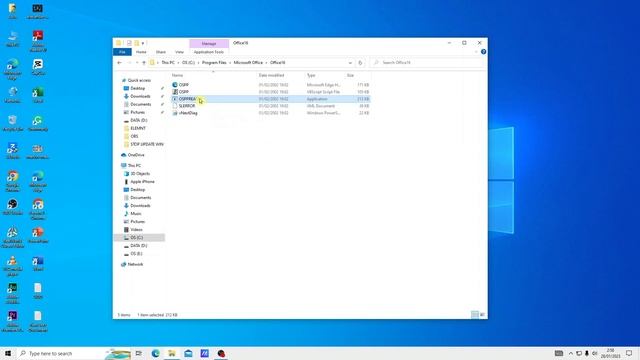This screenshot has height=360, width=640.
Task: Expand the address bar history dropdown
Action: [x=350, y=63]
